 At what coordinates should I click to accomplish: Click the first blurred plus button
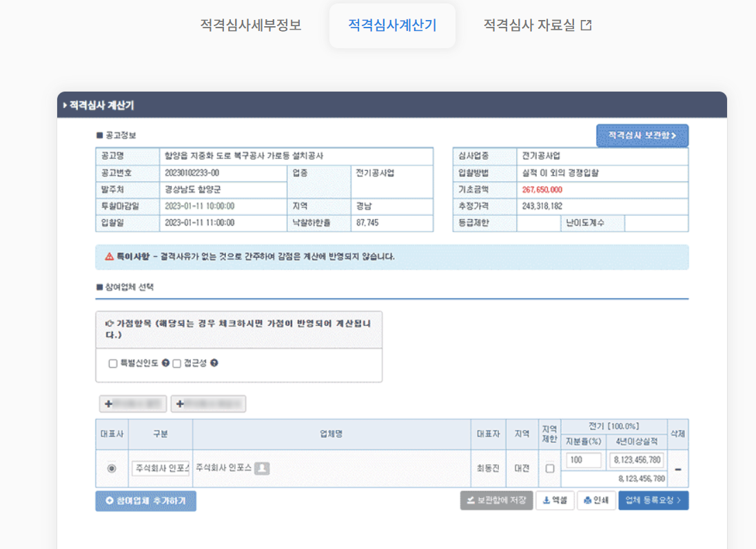(x=133, y=404)
